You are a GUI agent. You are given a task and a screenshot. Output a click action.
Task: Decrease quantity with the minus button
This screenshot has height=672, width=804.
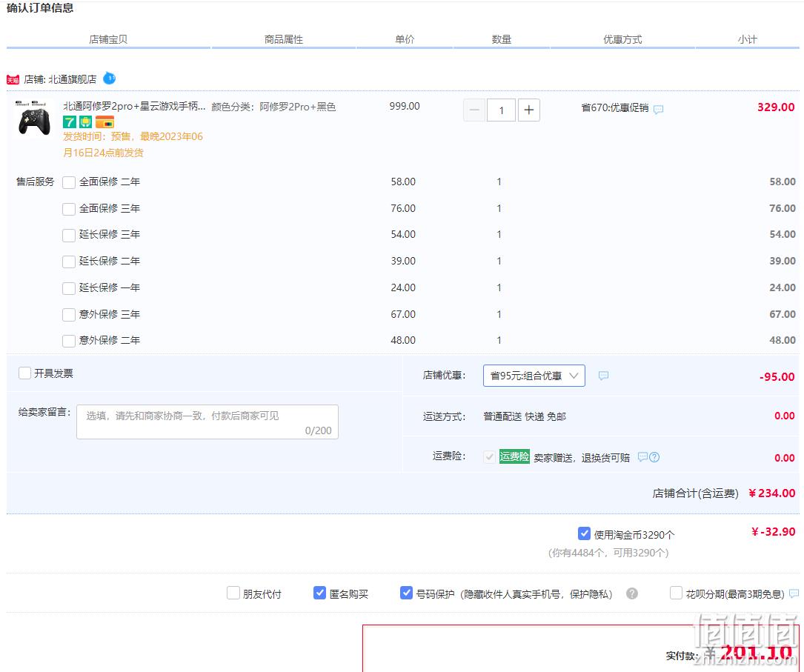click(474, 110)
